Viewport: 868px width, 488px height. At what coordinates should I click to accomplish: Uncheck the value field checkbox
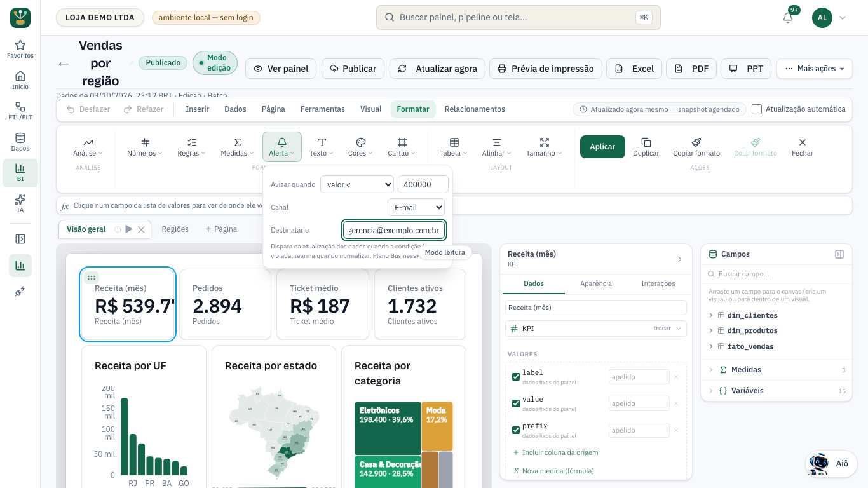tap(516, 403)
